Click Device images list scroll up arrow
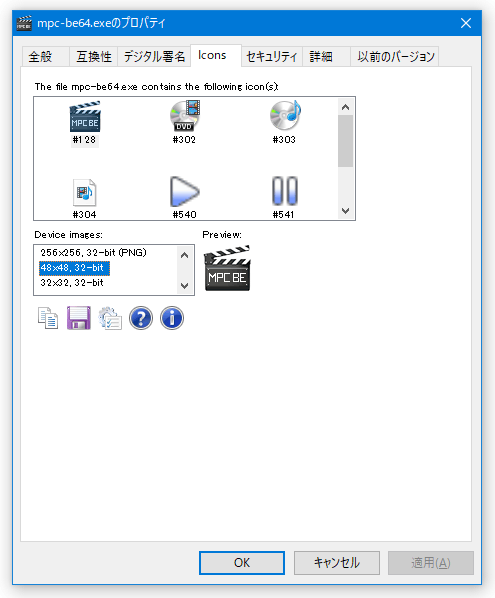Image resolution: width=495 pixels, height=598 pixels. point(185,255)
